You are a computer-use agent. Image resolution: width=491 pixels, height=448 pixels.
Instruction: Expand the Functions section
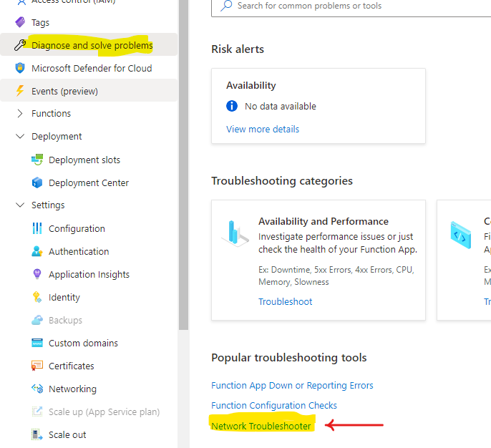(x=20, y=113)
